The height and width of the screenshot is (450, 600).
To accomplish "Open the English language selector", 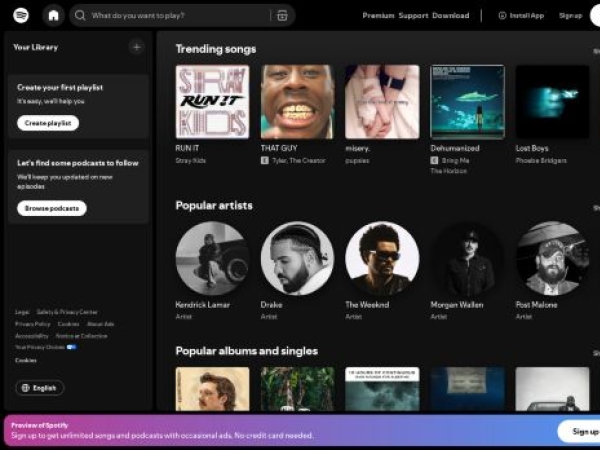I will (40, 388).
